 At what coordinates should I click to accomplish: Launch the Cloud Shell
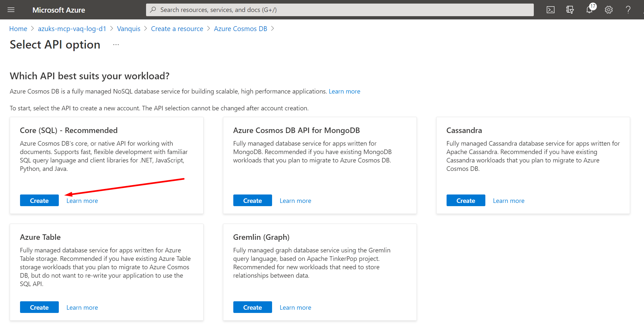[x=550, y=10]
